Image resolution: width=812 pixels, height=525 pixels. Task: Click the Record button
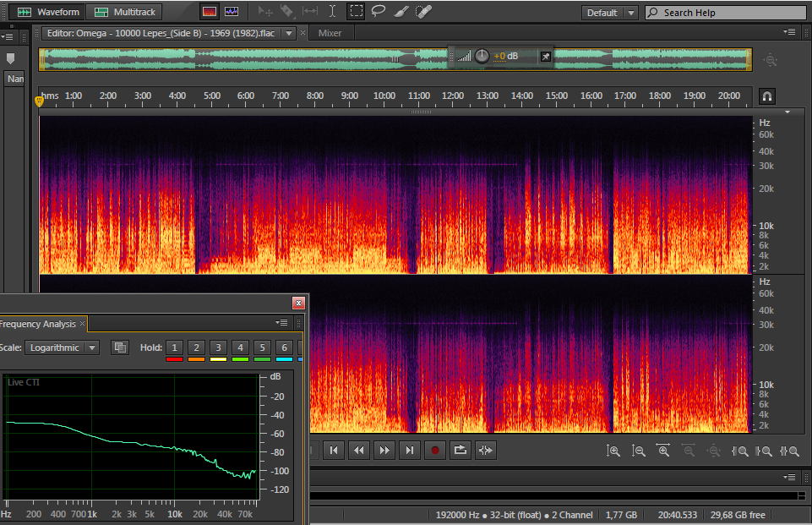435,451
